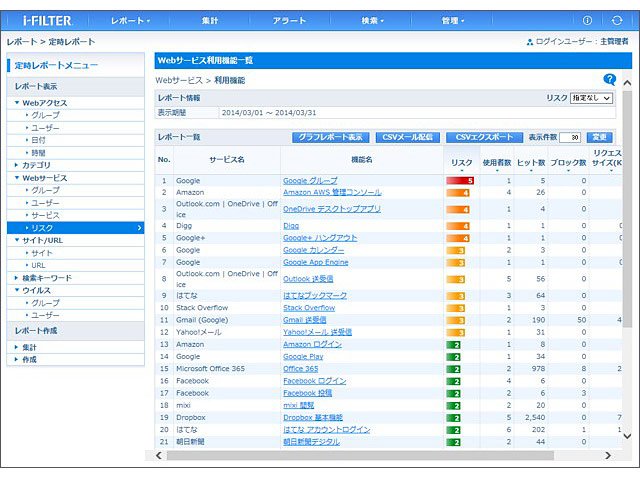The width and height of the screenshot is (640, 500).
Task: Expand the カテゴリ tree node
Action: click(x=17, y=165)
